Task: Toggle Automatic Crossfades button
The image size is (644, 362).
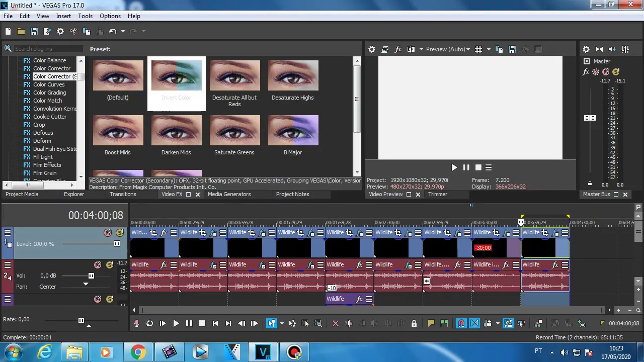Action: [474, 323]
